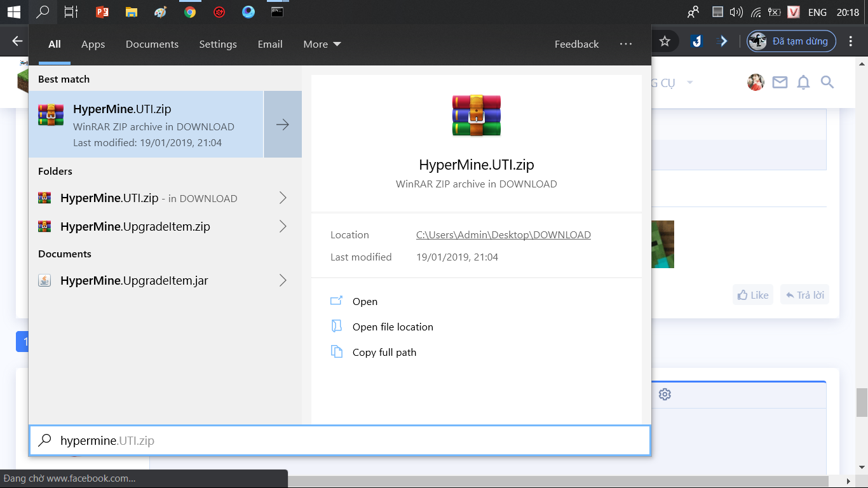This screenshot has height=488, width=868.
Task: Select the Settings search tab
Action: pyautogui.click(x=218, y=44)
